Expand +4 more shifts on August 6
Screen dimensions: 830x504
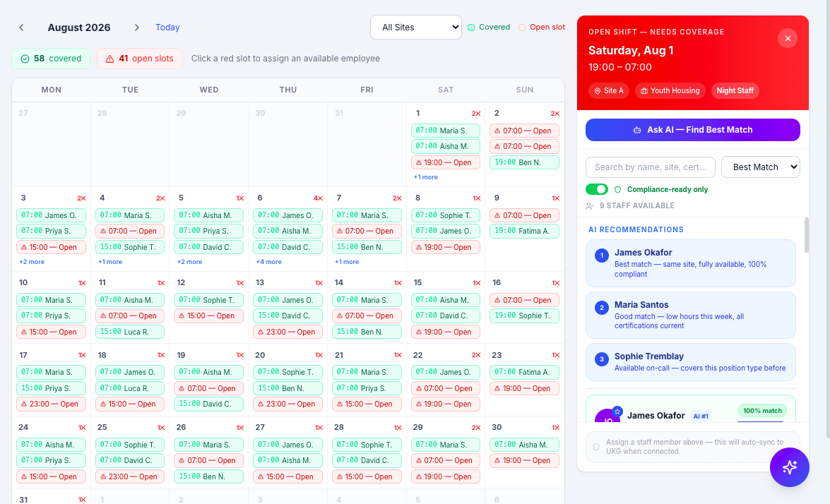point(268,262)
